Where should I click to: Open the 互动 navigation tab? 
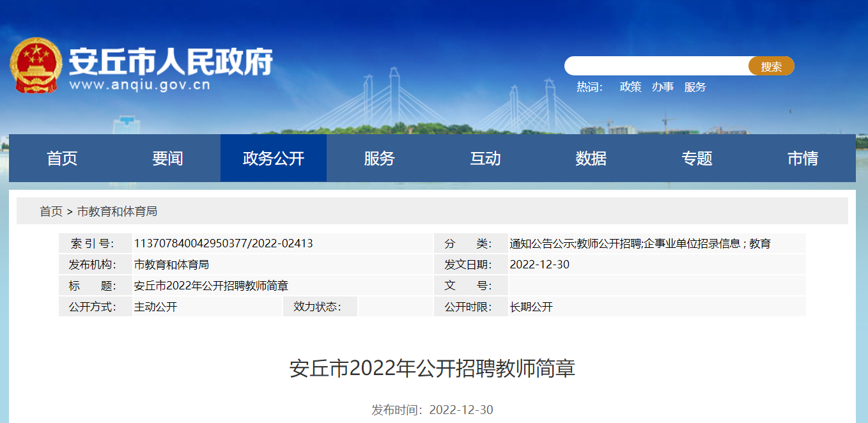tap(485, 158)
